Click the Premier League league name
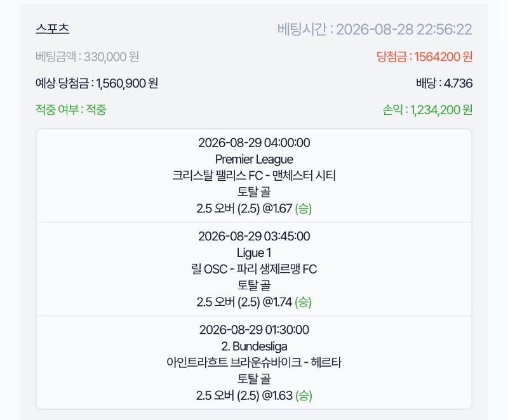This screenshot has width=508, height=420. click(x=254, y=159)
